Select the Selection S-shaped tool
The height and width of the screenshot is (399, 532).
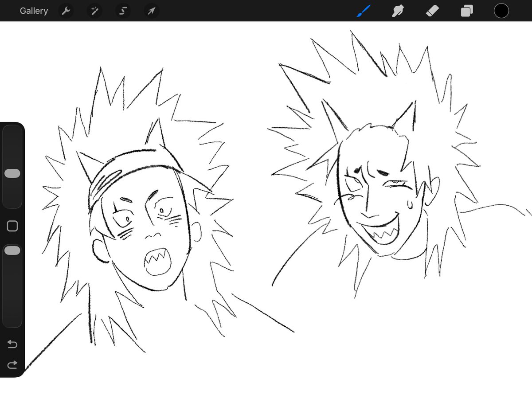point(123,11)
